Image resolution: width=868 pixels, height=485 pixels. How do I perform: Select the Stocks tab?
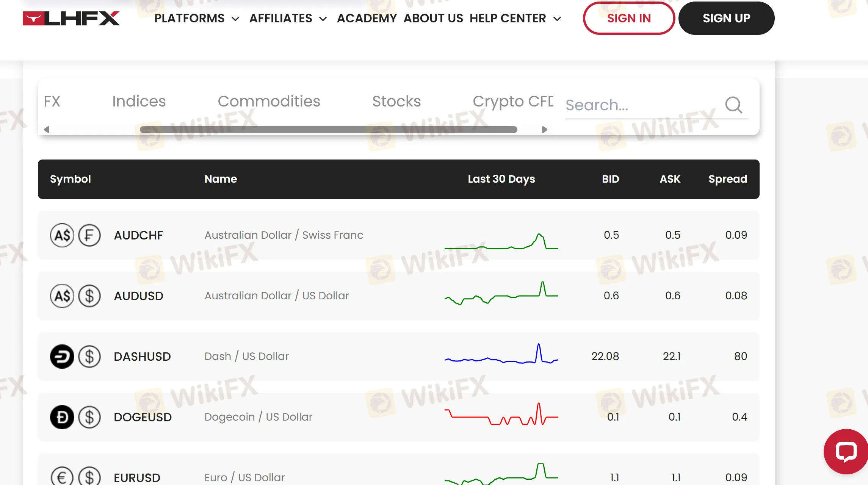[x=396, y=101]
